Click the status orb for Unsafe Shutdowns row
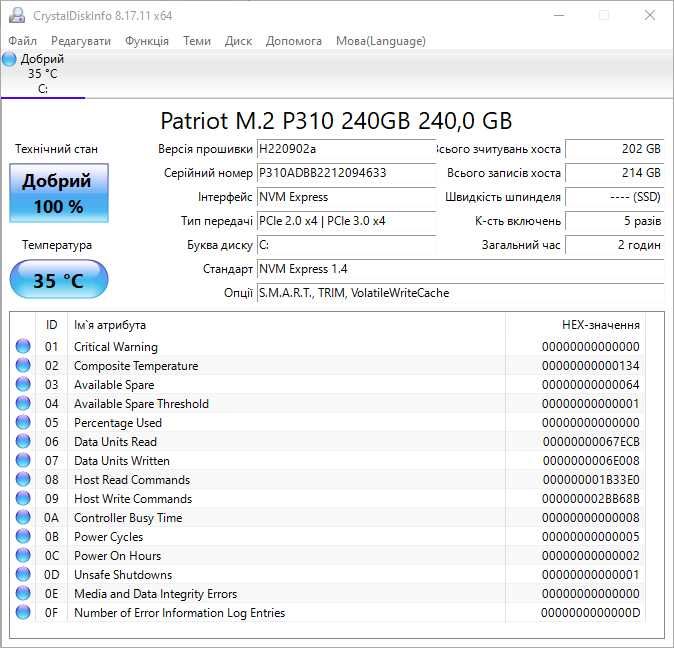The width and height of the screenshot is (674, 648). [x=23, y=575]
